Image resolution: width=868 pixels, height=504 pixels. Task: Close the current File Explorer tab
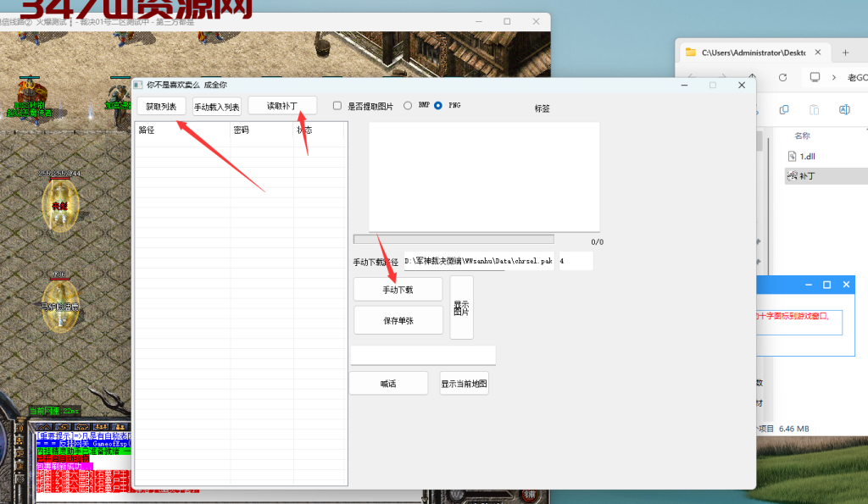tap(818, 53)
